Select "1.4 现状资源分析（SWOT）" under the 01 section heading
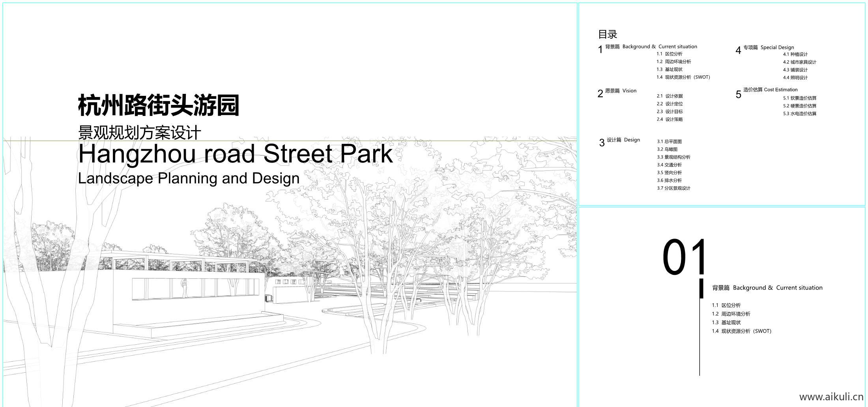 (x=741, y=331)
